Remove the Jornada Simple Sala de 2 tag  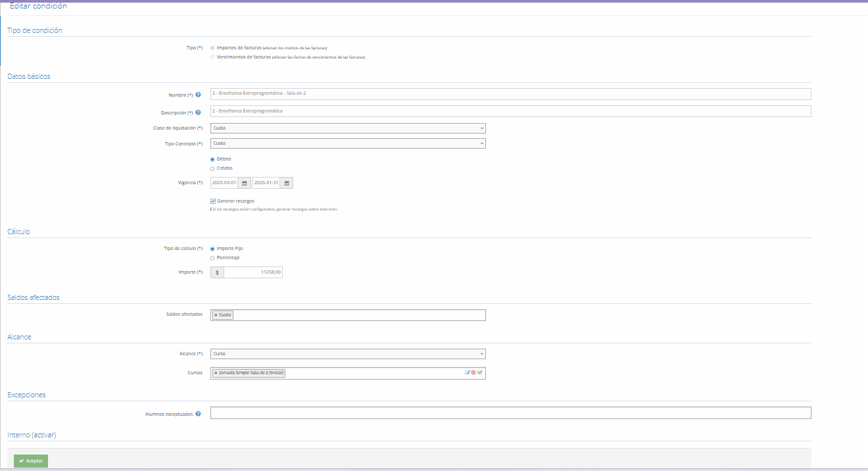point(216,373)
